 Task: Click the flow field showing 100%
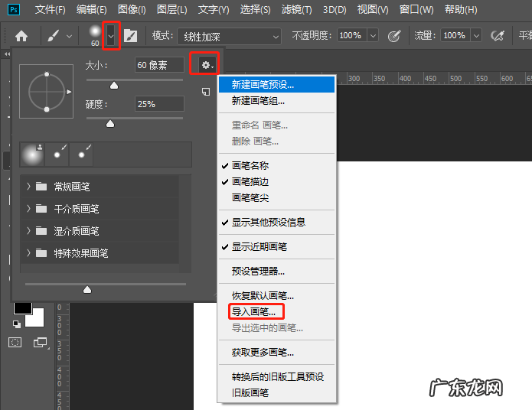tap(455, 35)
